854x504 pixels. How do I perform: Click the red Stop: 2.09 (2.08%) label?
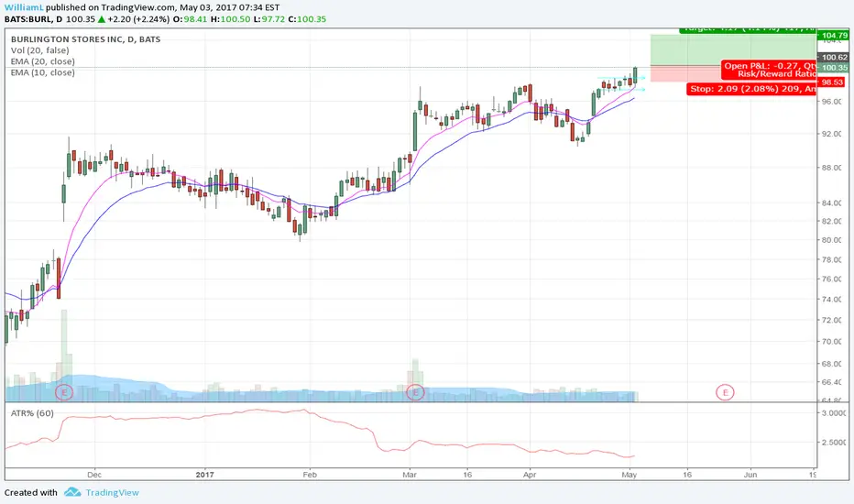coord(751,89)
